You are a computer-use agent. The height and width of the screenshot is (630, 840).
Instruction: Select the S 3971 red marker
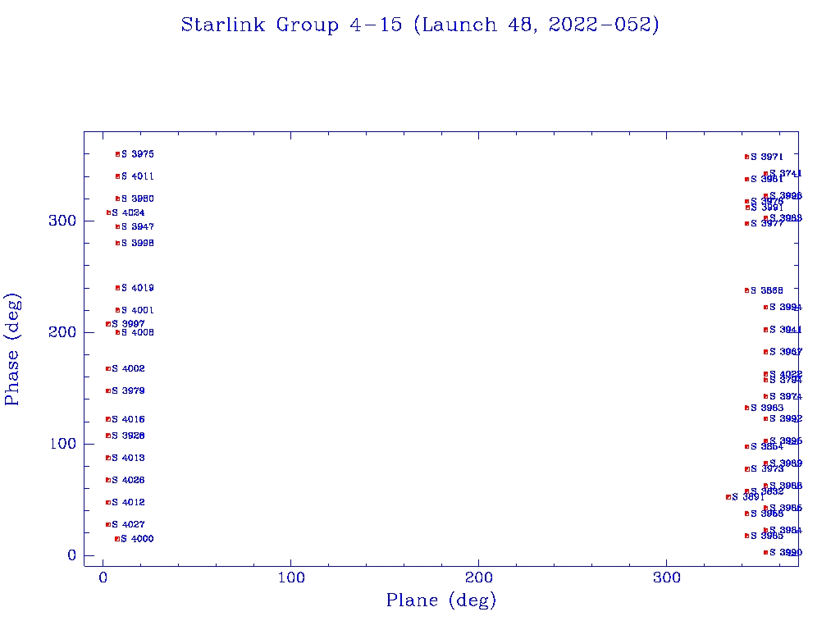pos(746,157)
